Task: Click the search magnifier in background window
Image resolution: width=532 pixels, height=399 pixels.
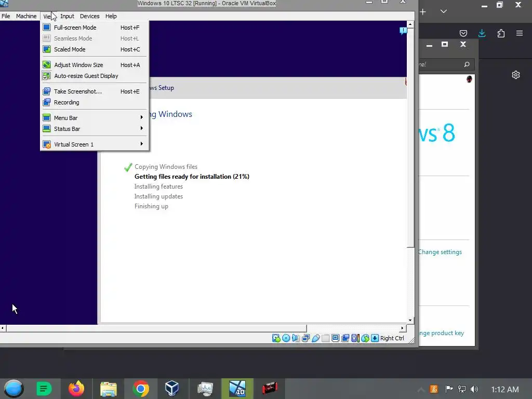Action: pyautogui.click(x=467, y=64)
